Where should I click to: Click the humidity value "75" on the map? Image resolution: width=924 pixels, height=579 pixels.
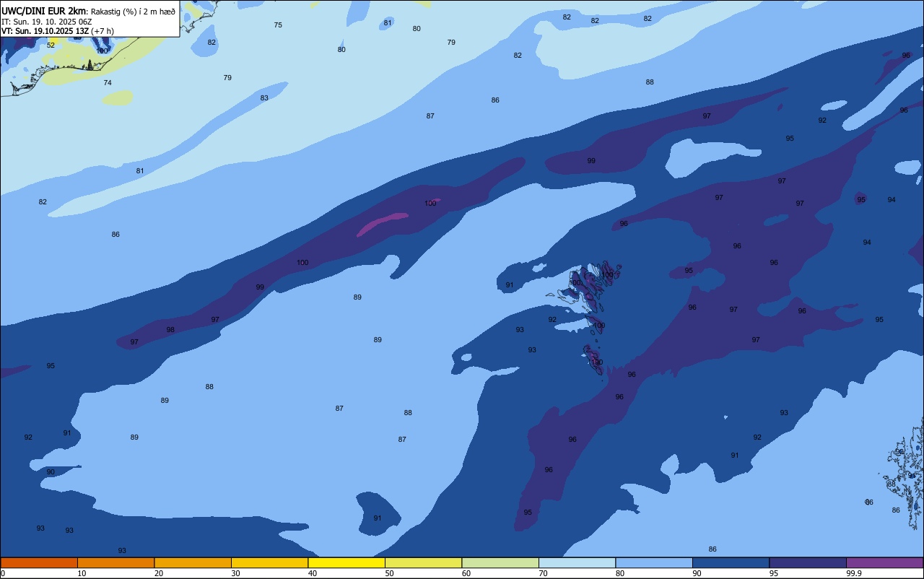tap(278, 25)
